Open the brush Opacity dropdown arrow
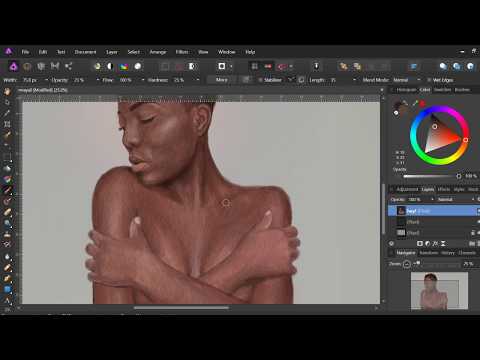This screenshot has width=480, height=360. 98,80
